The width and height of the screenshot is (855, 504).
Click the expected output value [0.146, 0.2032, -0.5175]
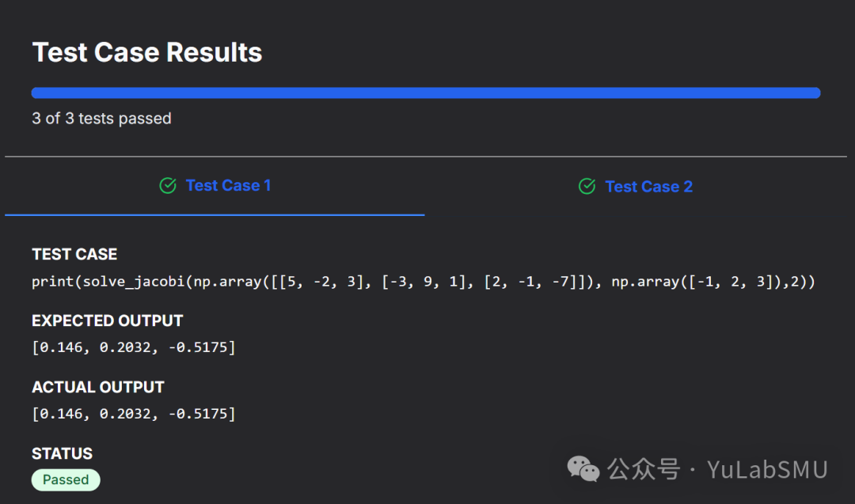pyautogui.click(x=133, y=347)
